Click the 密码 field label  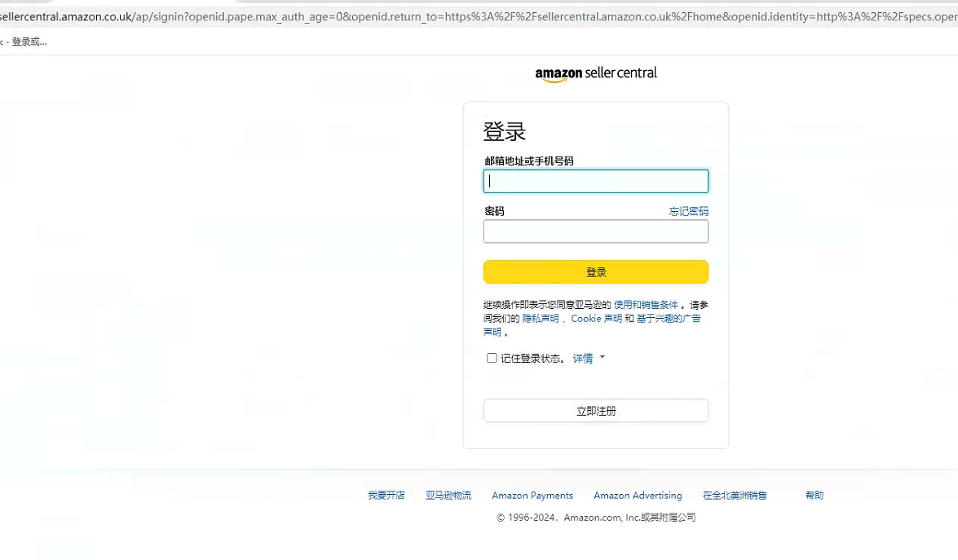pos(494,211)
